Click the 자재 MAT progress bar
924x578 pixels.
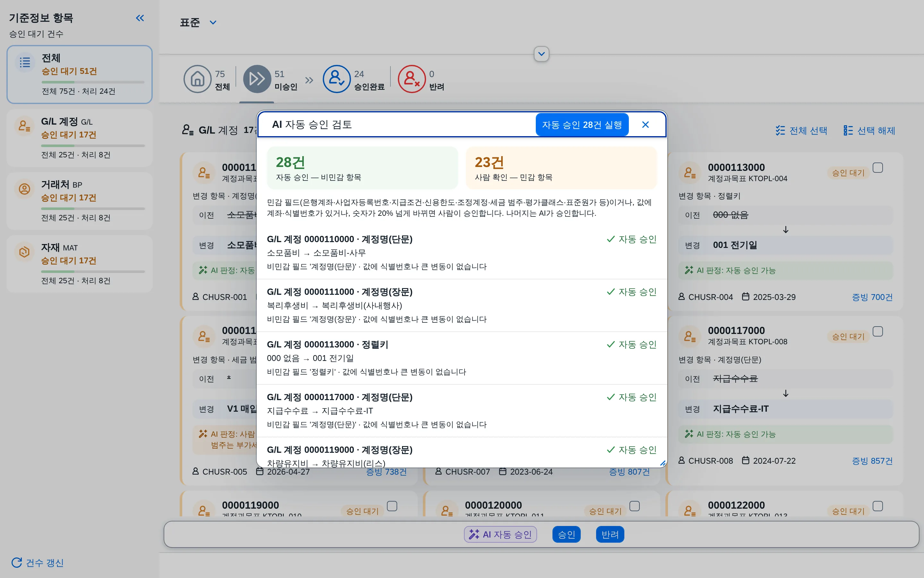93,271
